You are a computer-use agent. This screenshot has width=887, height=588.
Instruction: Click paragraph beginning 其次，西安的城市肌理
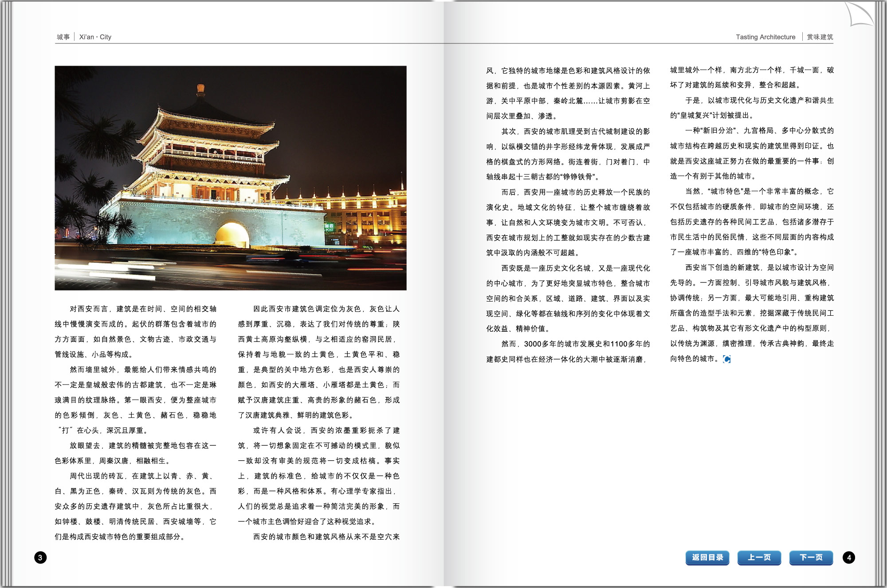coord(568,154)
